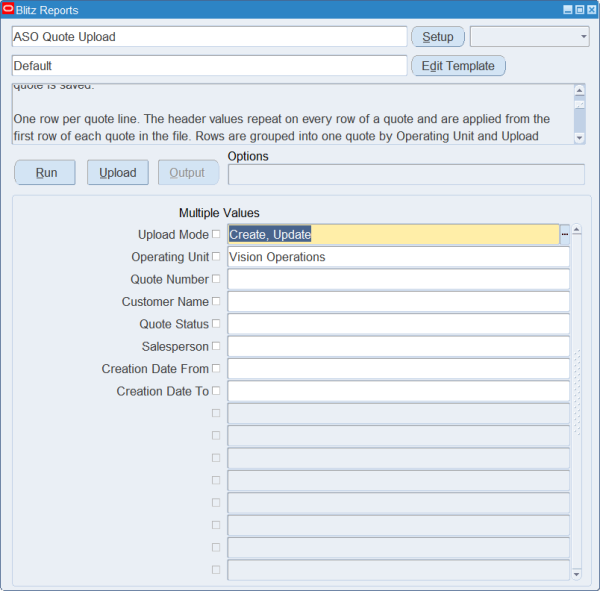Image resolution: width=600 pixels, height=591 pixels.
Task: Open the dropdown beside the Setup button
Action: [530, 37]
